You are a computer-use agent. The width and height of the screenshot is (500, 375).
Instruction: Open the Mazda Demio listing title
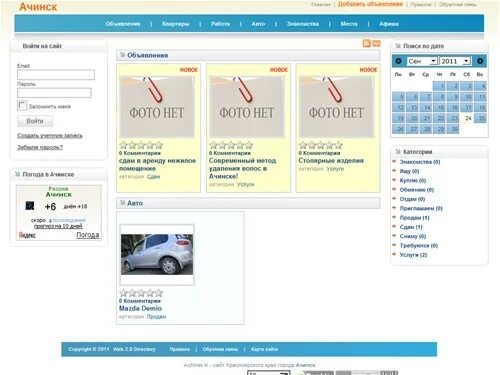tap(140, 308)
